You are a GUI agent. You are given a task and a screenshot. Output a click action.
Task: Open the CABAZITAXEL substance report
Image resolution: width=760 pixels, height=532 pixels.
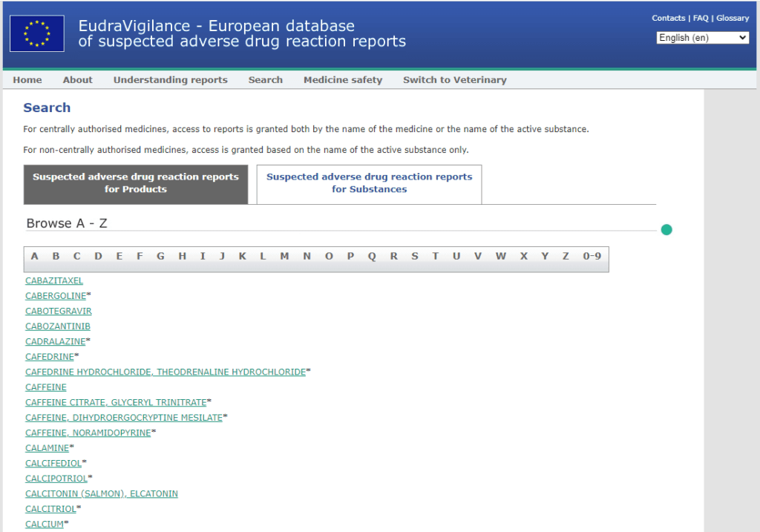[x=54, y=281]
